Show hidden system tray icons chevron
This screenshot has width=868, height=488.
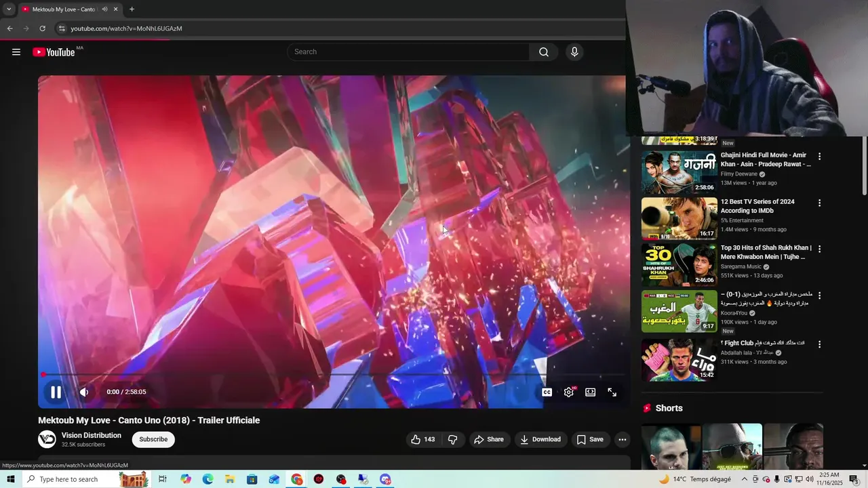(744, 479)
